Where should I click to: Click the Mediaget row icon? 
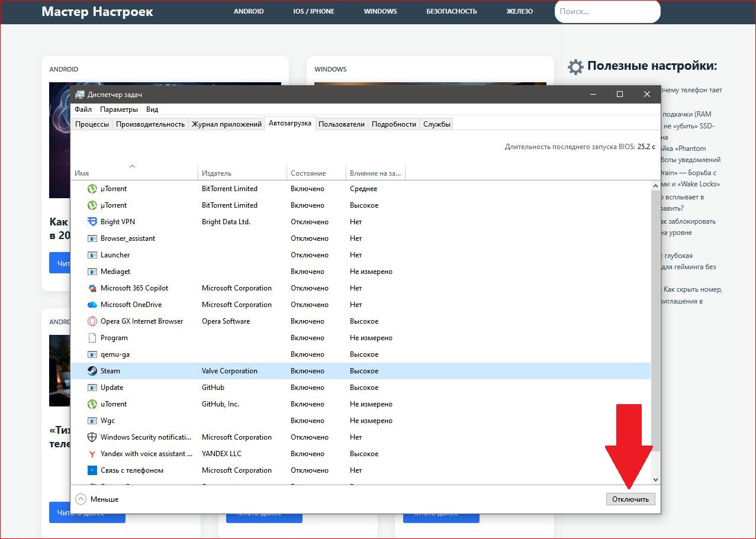coord(92,272)
